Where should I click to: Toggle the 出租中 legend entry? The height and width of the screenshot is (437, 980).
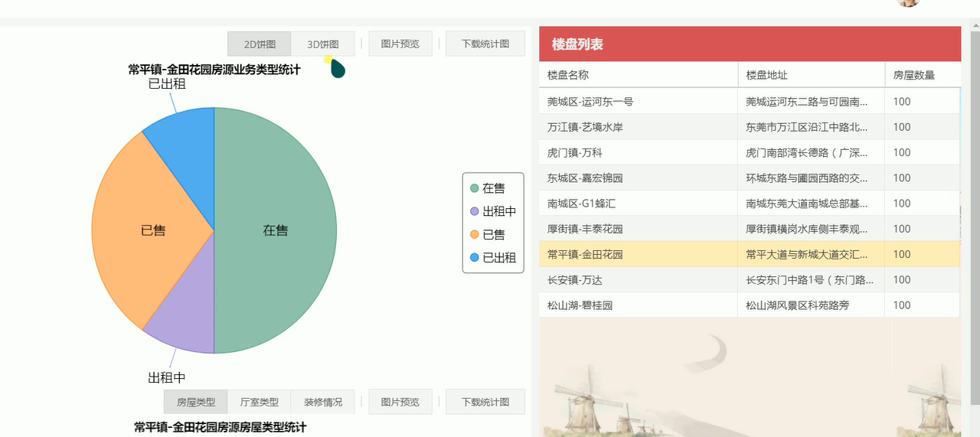click(x=493, y=211)
